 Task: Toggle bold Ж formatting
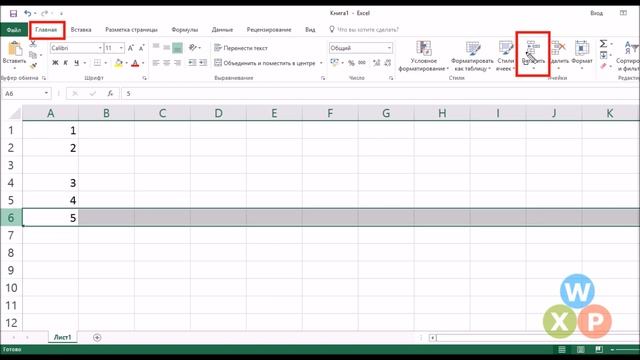click(55, 63)
